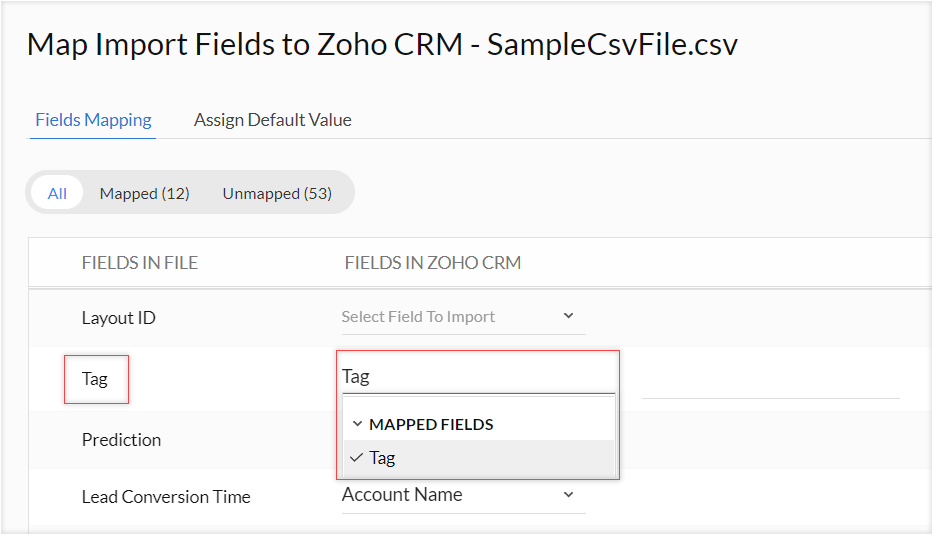Click the MAPPED FIELDS group heading text
Screen dimensions: 933x535
point(431,424)
